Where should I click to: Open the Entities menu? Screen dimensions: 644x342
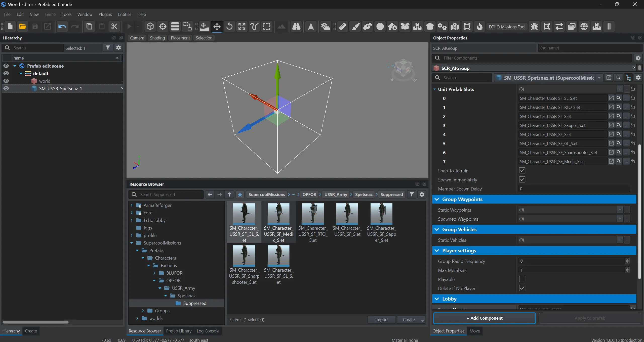point(125,14)
